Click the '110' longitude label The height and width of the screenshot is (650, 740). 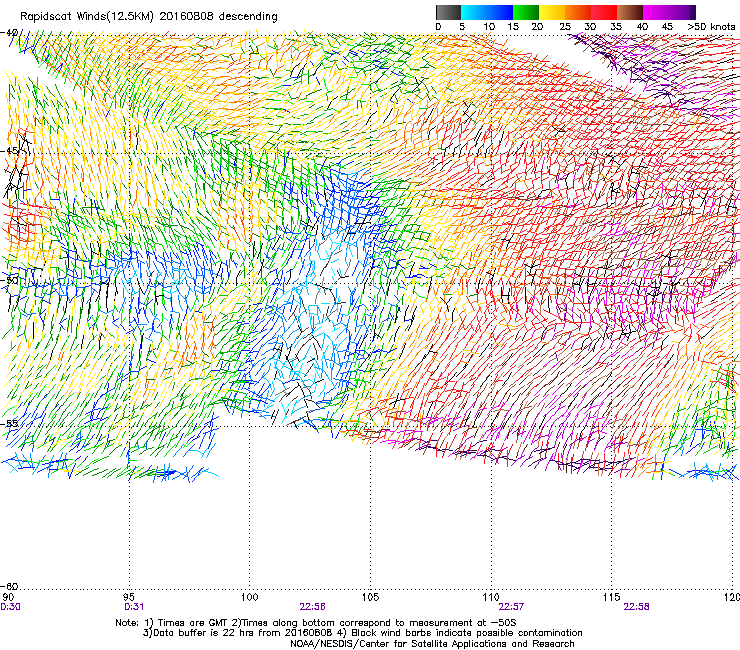click(x=491, y=597)
